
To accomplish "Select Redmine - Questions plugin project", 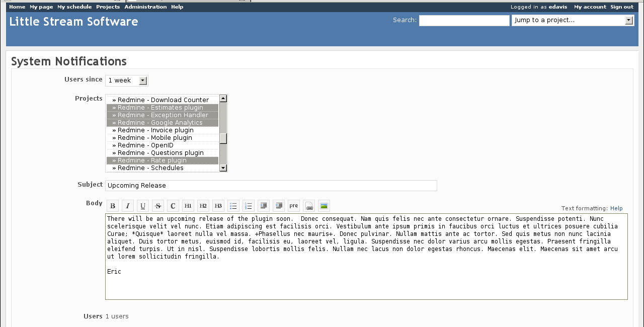I will (x=163, y=153).
